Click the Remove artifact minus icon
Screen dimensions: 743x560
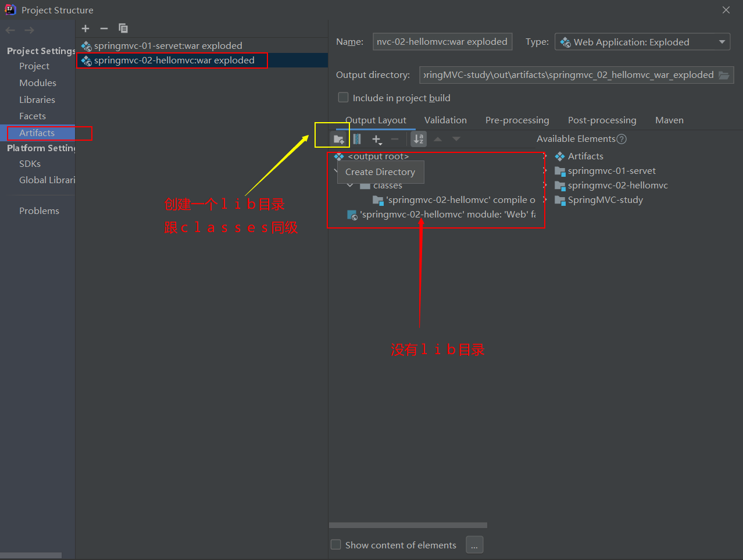104,28
